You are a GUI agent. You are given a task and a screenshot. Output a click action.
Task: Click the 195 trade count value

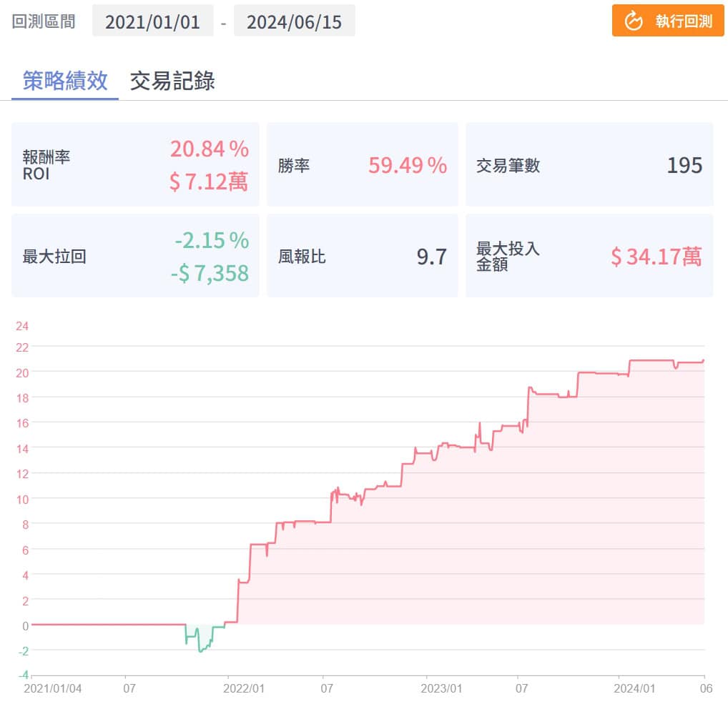click(x=684, y=166)
